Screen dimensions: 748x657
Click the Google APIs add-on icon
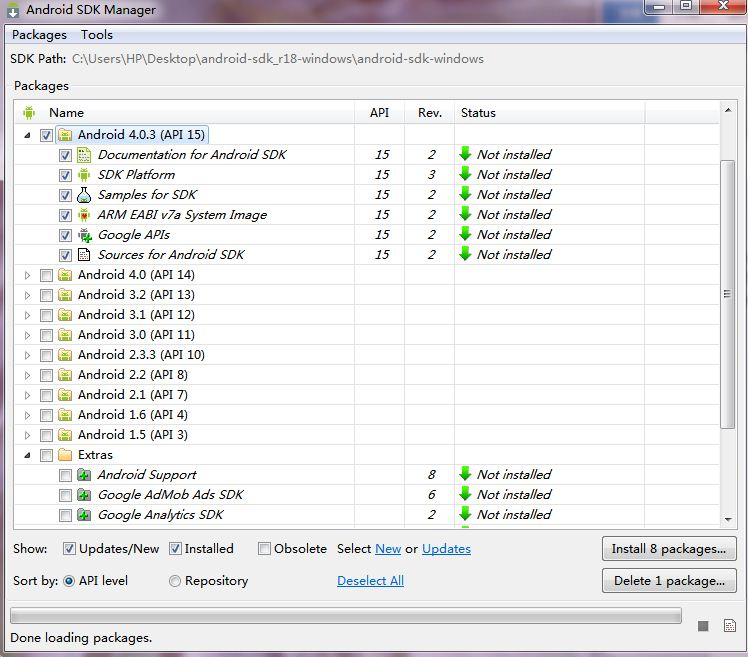(84, 235)
